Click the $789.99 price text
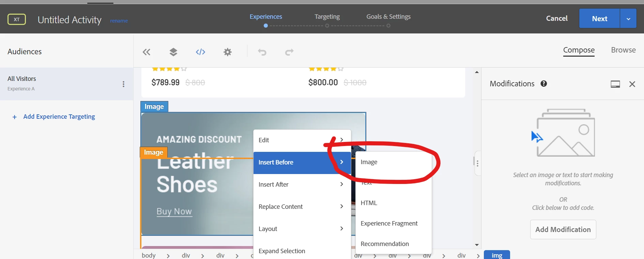Viewport: 644px width, 259px height. (165, 83)
